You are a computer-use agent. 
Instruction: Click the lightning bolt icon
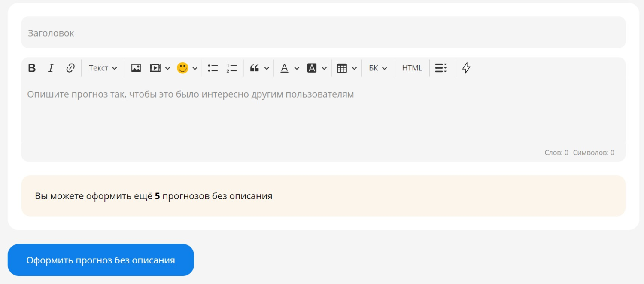[x=466, y=68]
